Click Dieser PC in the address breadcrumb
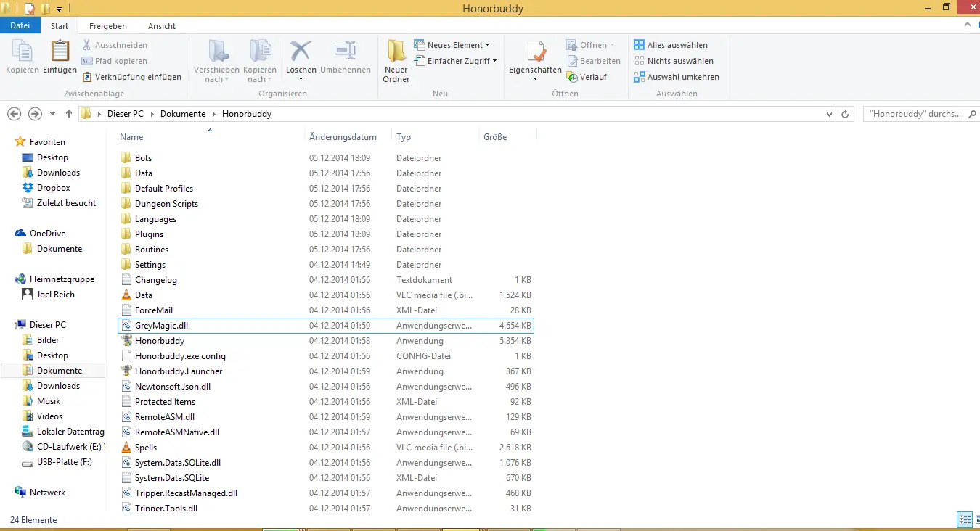This screenshot has width=980, height=531. pos(126,114)
